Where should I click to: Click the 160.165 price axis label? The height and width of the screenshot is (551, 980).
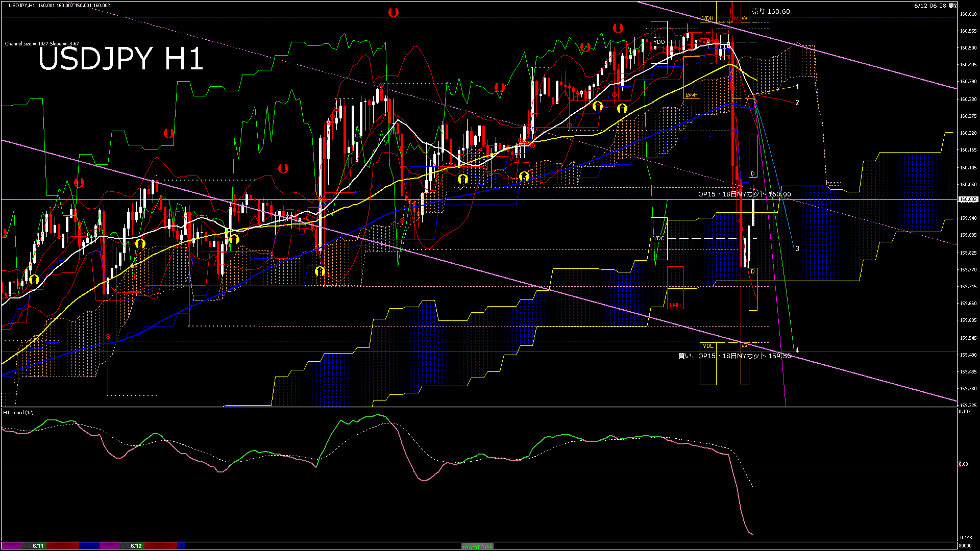(968, 150)
